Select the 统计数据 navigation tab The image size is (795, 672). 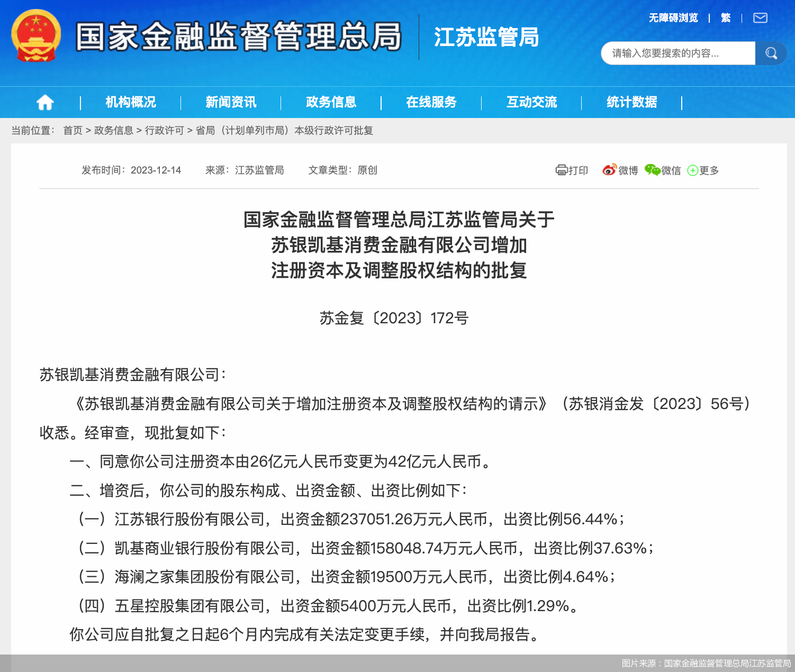pos(631,102)
